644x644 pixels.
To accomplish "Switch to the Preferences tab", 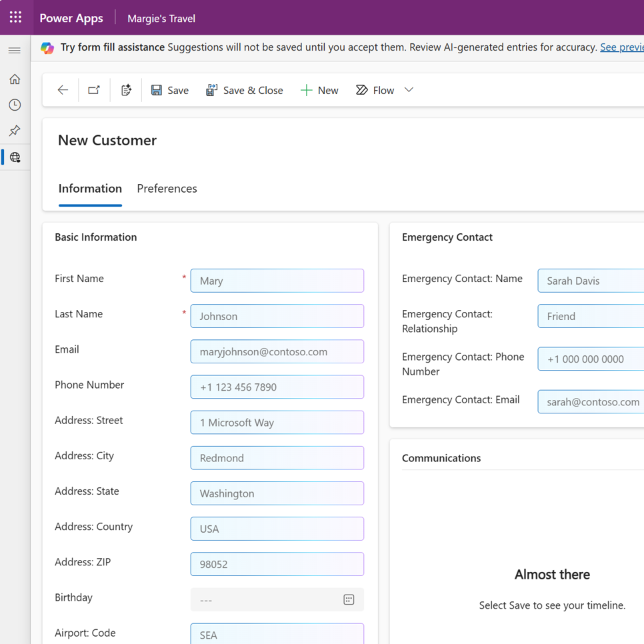I will [167, 189].
